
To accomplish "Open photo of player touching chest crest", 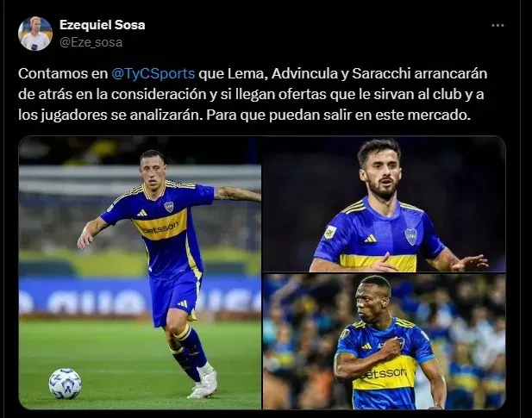I will (x=385, y=341).
